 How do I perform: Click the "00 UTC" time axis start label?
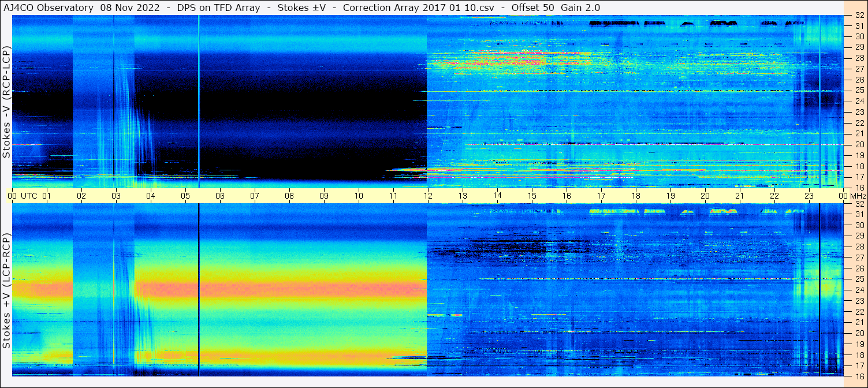click(23, 196)
